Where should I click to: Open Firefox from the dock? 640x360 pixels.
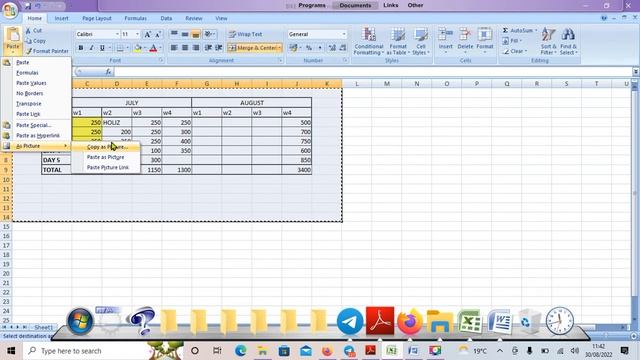coord(410,322)
